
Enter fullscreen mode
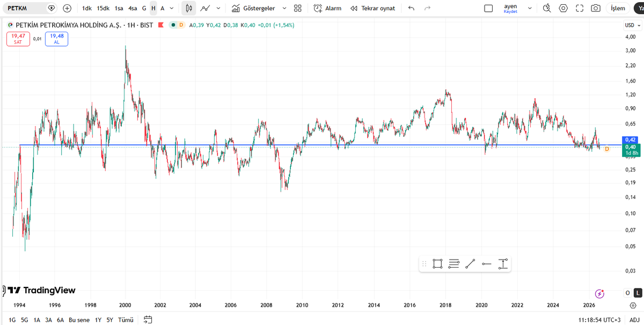tap(579, 8)
